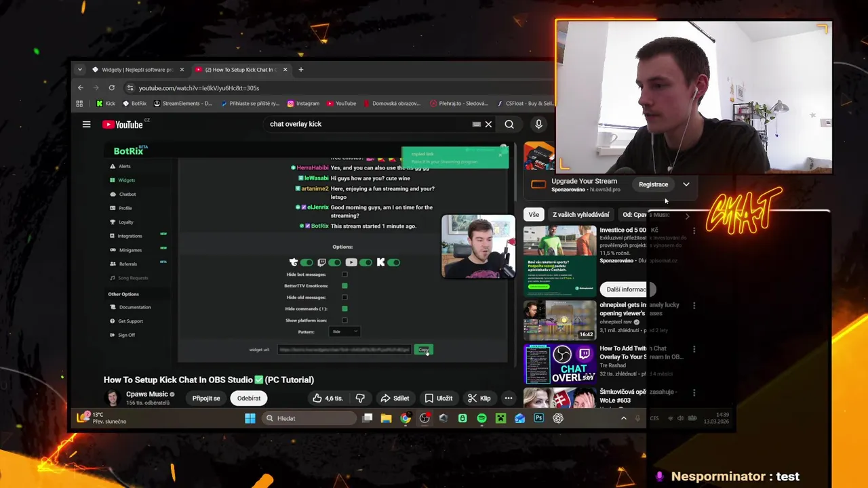Image resolution: width=868 pixels, height=488 pixels.
Task: Toggle the YouTube platform switch in Options
Action: pos(365,262)
